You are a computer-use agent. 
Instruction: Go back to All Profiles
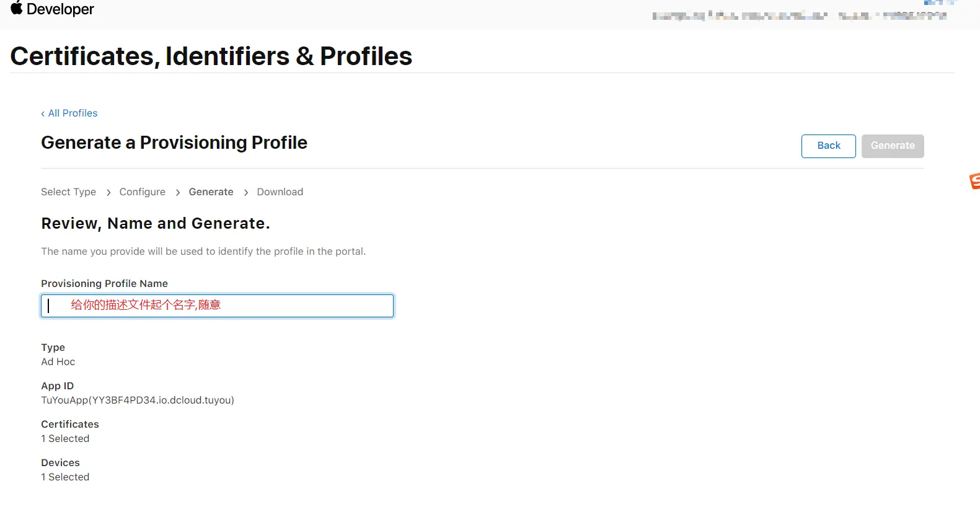pos(73,113)
